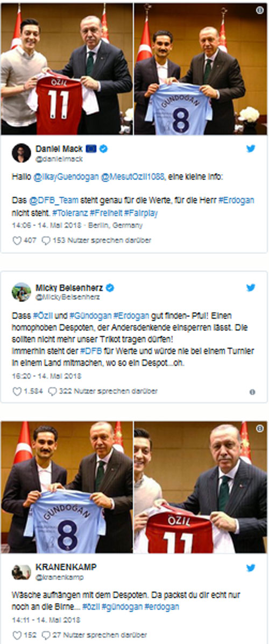This screenshot has width=269, height=644.
Task: View 153 Nutzer sprechen darüber replies
Action: [97, 241]
